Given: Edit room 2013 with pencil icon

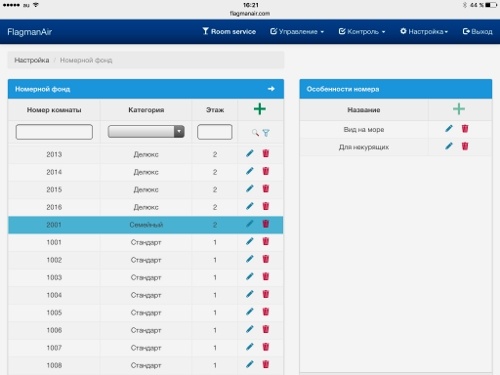Looking at the screenshot, I should point(250,154).
